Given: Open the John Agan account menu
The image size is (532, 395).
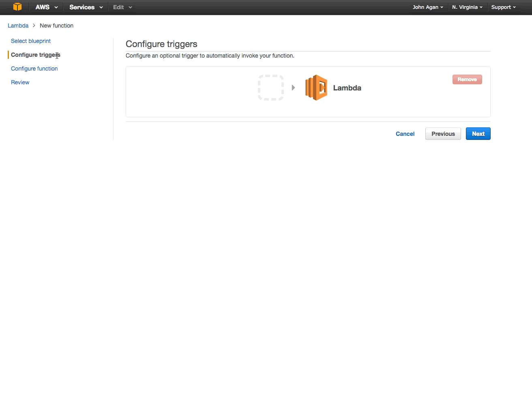Looking at the screenshot, I should (x=428, y=7).
